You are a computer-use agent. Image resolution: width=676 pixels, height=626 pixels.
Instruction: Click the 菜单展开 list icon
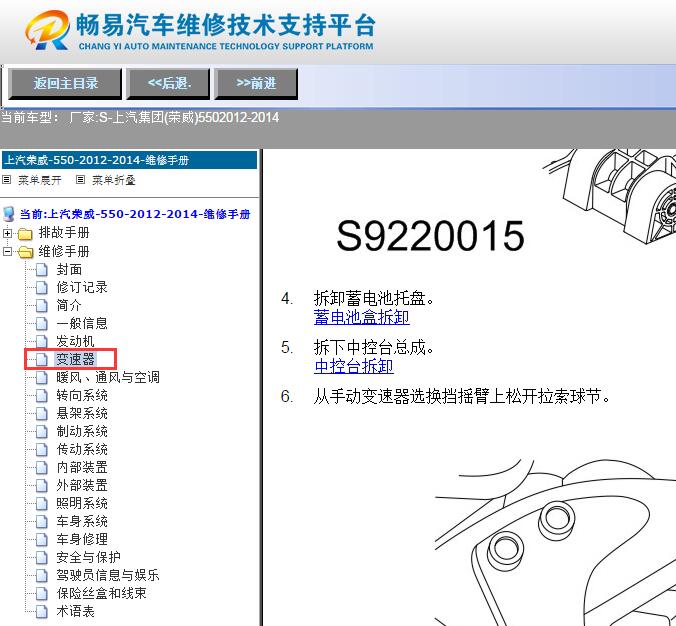click(6, 179)
